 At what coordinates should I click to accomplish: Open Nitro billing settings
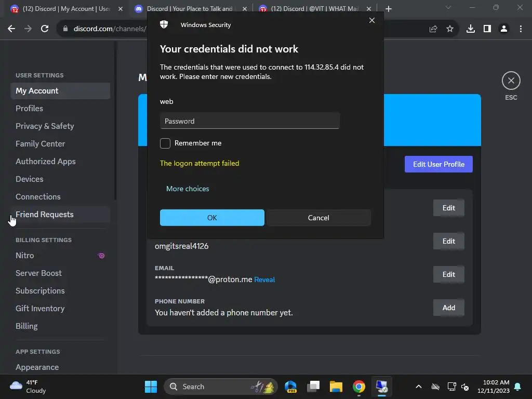(60, 256)
